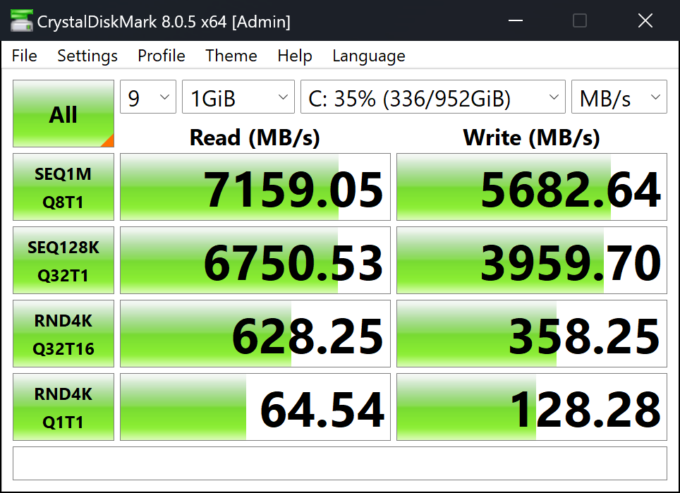Close the CrystalDiskMark window

[x=645, y=20]
